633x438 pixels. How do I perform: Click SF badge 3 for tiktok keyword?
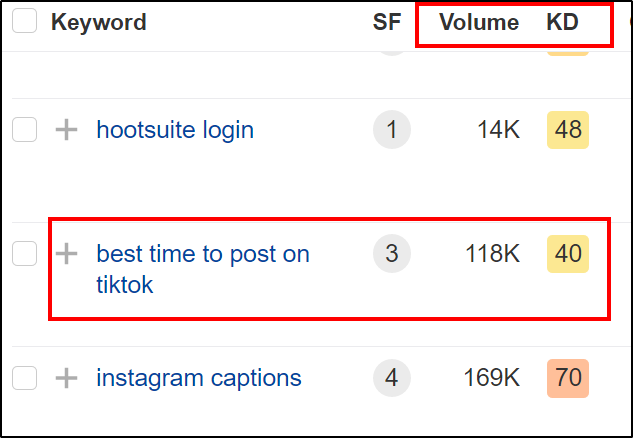[x=391, y=255]
